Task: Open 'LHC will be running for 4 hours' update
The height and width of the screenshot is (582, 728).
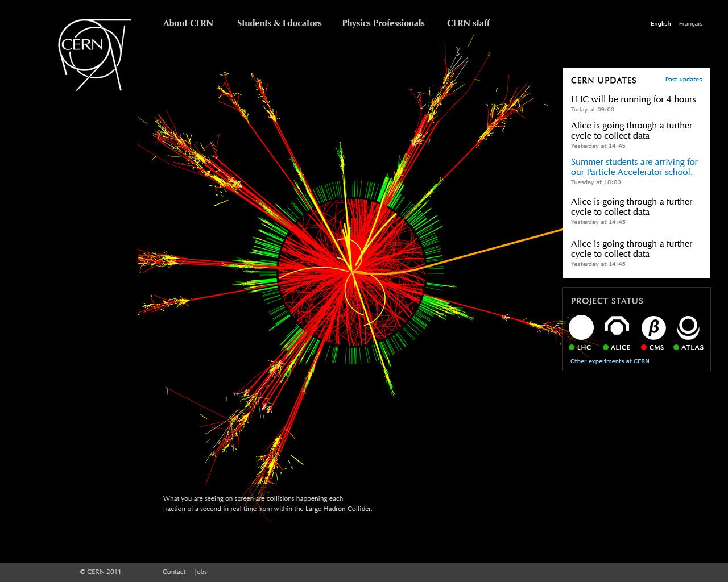Action: (634, 99)
